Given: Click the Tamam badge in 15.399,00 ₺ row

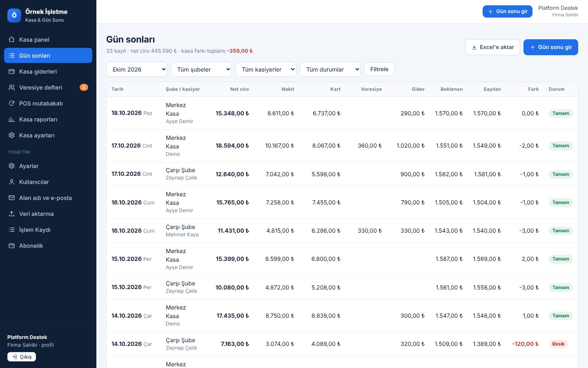Looking at the screenshot, I should point(561,259).
